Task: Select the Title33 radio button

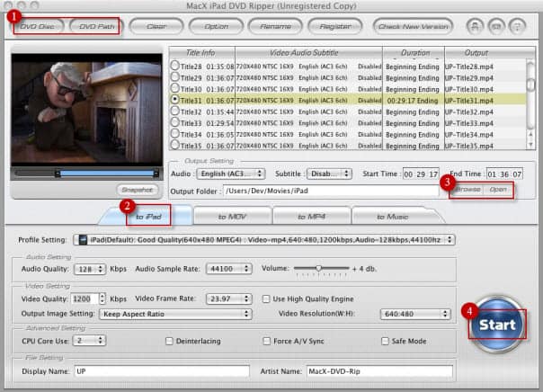Action: click(x=175, y=122)
